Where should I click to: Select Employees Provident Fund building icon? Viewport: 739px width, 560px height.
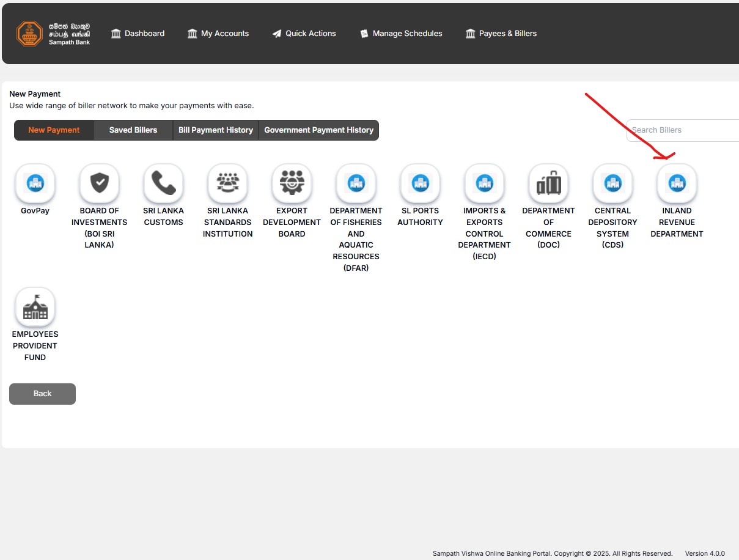point(35,307)
